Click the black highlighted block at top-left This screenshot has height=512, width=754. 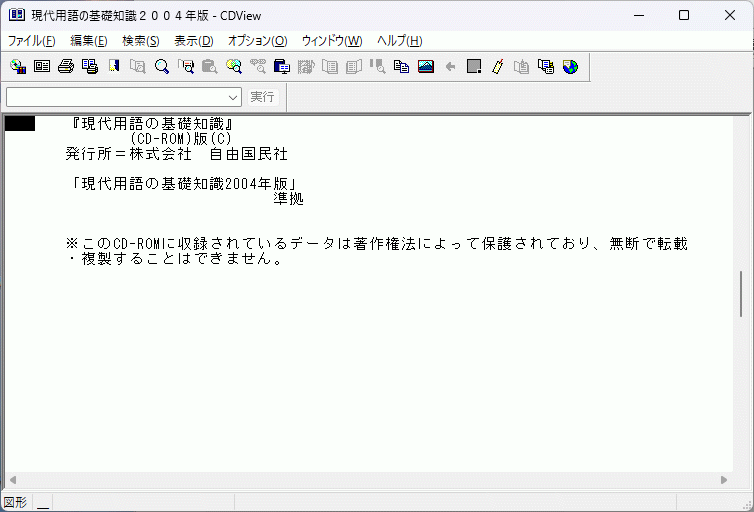[x=20, y=124]
